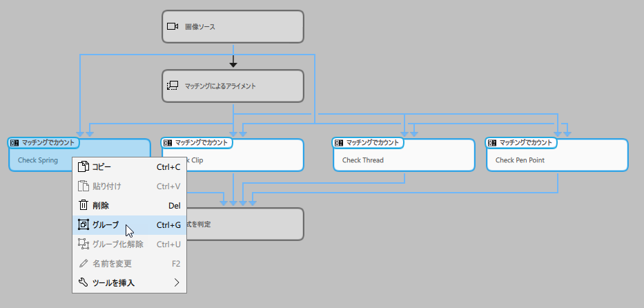The width and height of the screenshot is (644, 308).
Task: Select the Check Thread node
Action: (x=403, y=160)
